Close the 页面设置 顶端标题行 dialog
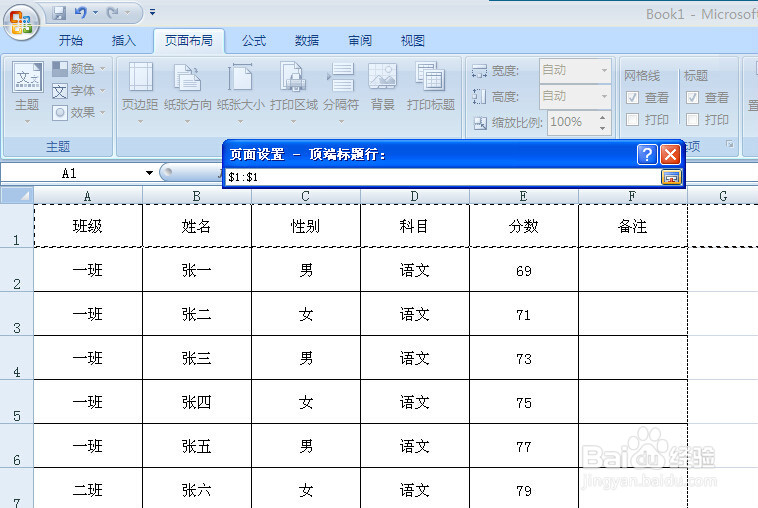Screen dimensions: 758x508 coord(670,155)
